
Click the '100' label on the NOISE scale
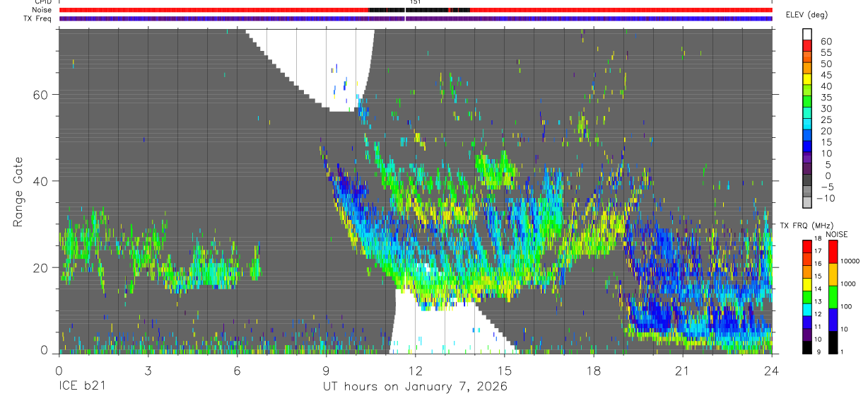click(x=846, y=306)
